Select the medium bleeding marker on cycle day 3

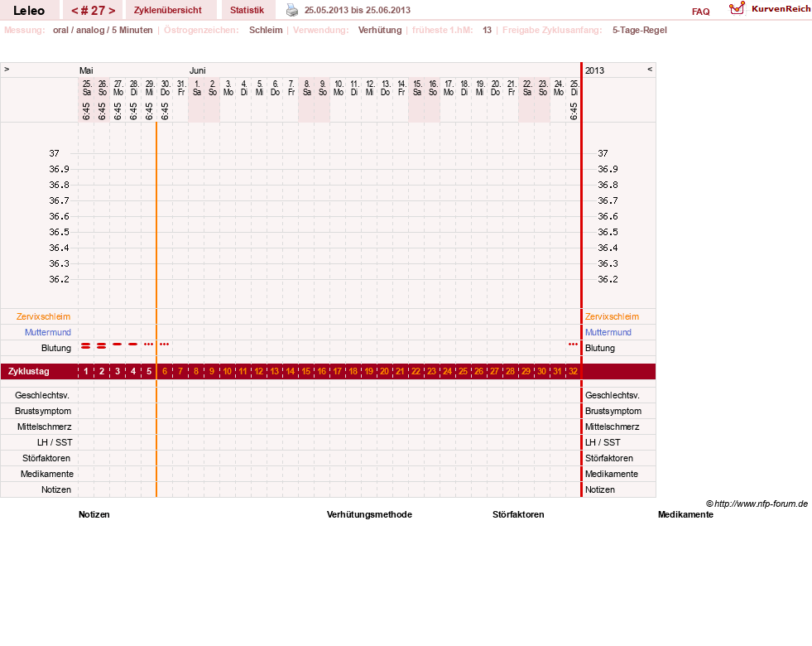pyautogui.click(x=118, y=344)
